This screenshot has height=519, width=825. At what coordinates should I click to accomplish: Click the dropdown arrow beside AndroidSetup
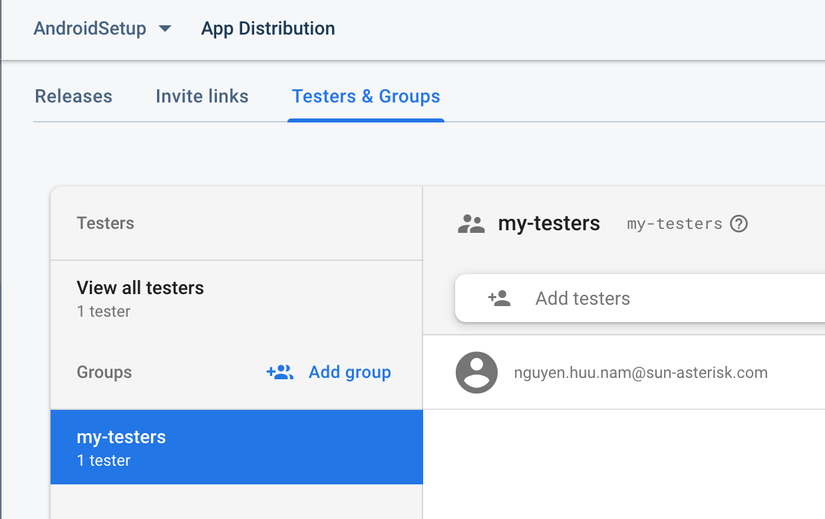pyautogui.click(x=165, y=29)
